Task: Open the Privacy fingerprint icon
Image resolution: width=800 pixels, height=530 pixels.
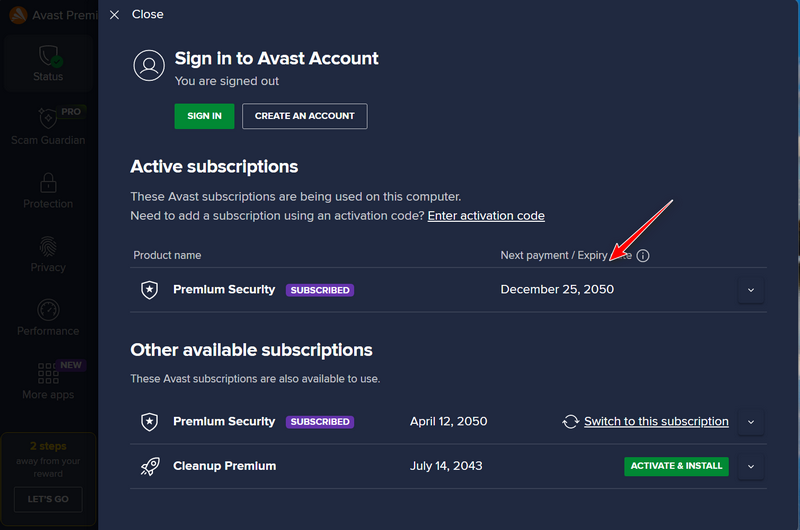Action: click(x=48, y=246)
